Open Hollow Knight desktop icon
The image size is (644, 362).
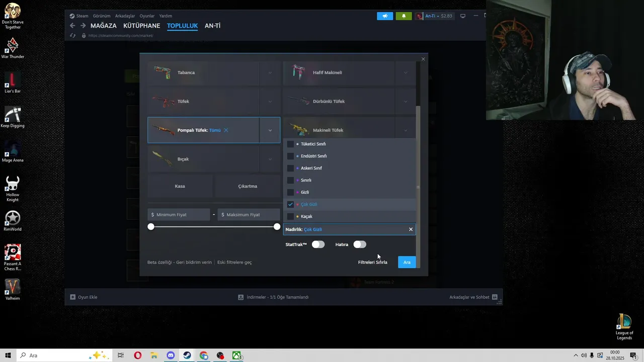pyautogui.click(x=13, y=188)
